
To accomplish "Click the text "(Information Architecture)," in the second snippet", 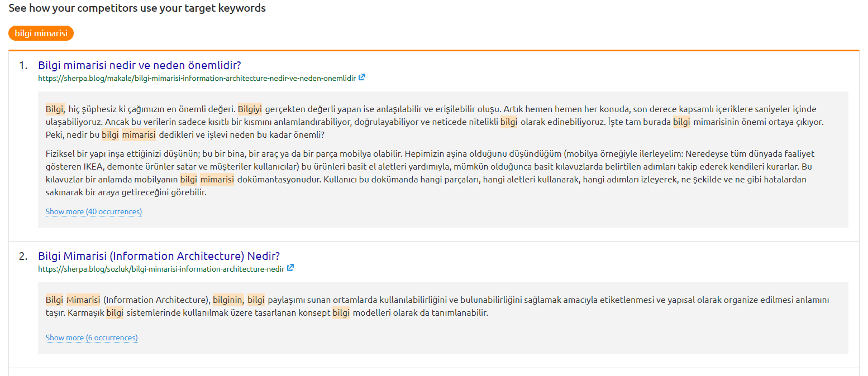I will pyautogui.click(x=156, y=300).
